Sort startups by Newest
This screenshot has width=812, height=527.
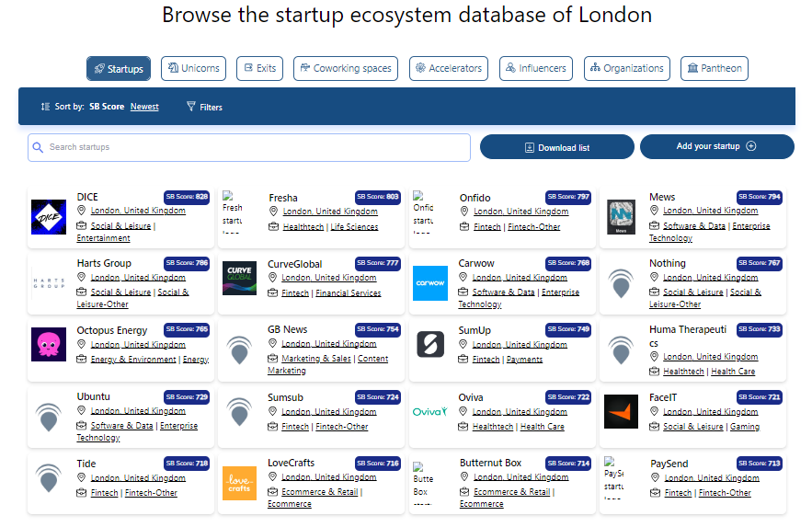(x=144, y=107)
